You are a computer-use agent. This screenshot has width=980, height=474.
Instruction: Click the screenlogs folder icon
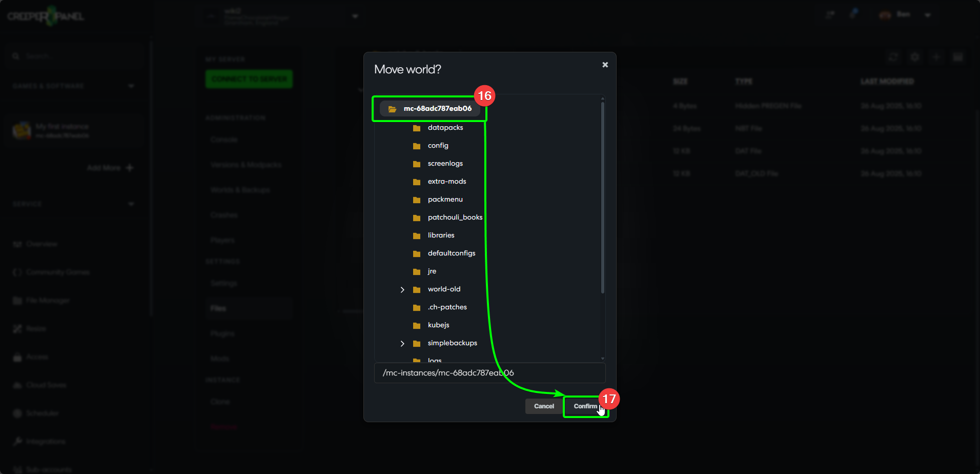417,164
